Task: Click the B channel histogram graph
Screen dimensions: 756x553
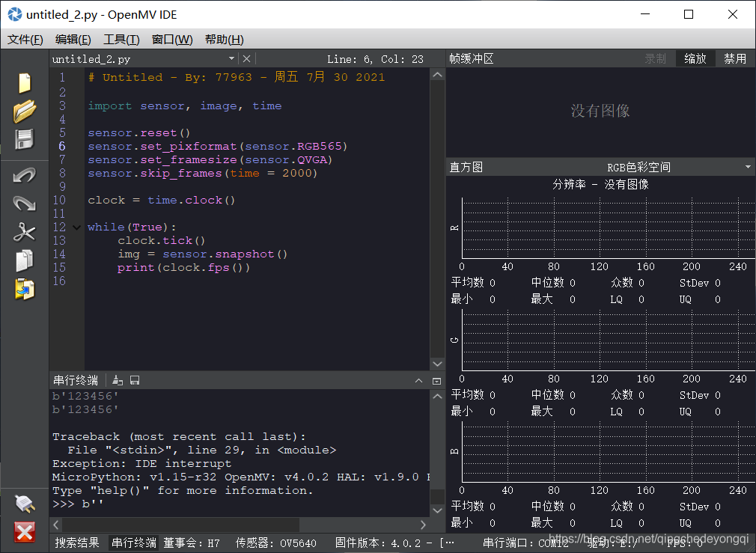Action: (x=609, y=452)
